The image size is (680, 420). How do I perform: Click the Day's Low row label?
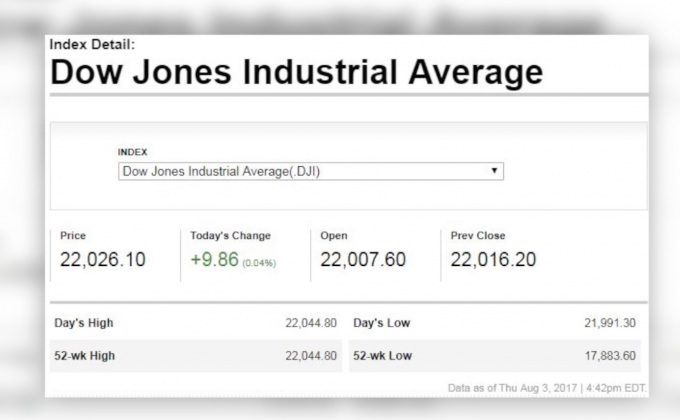click(381, 323)
